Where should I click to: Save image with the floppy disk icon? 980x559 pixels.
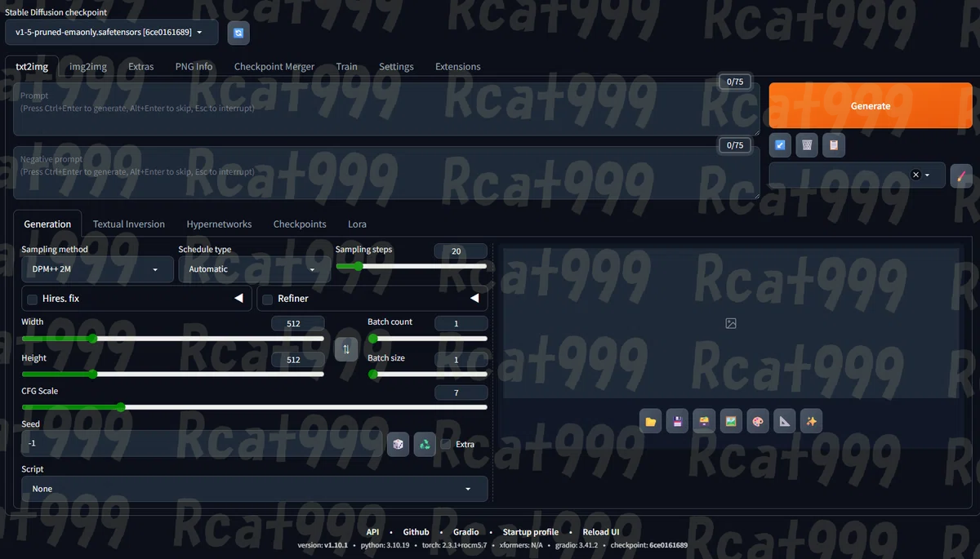coord(678,421)
